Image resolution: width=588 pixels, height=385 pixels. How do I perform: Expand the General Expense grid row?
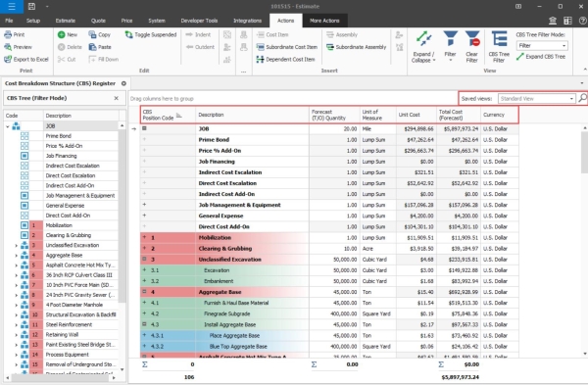(144, 216)
